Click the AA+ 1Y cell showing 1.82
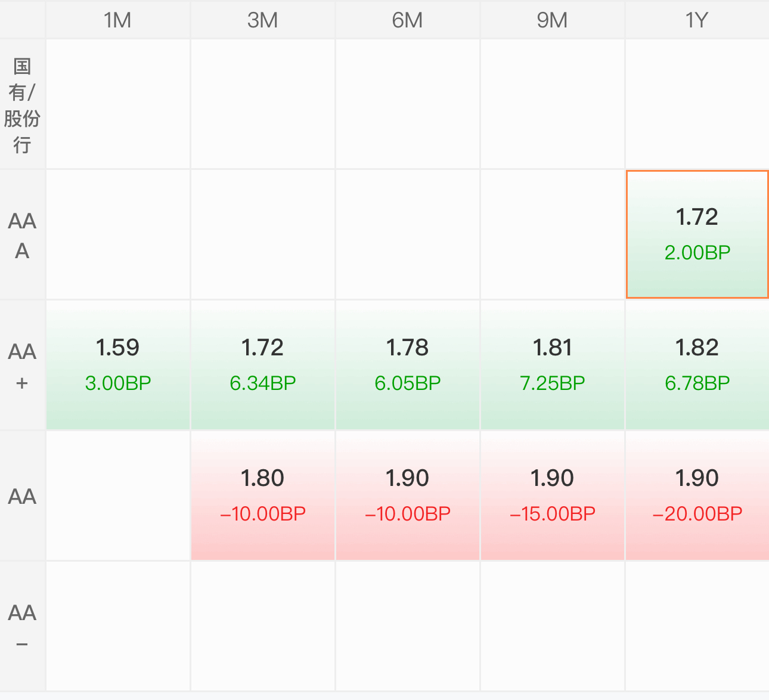 pyautogui.click(x=697, y=365)
